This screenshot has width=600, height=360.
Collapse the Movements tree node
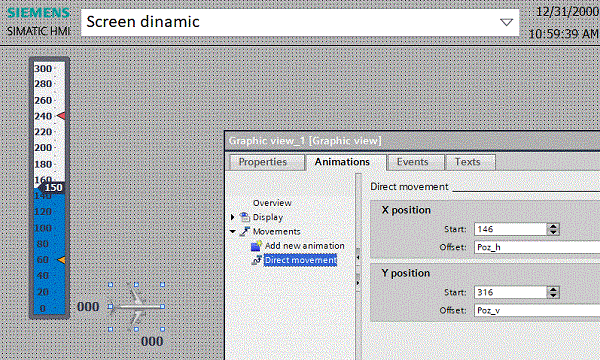coord(233,231)
